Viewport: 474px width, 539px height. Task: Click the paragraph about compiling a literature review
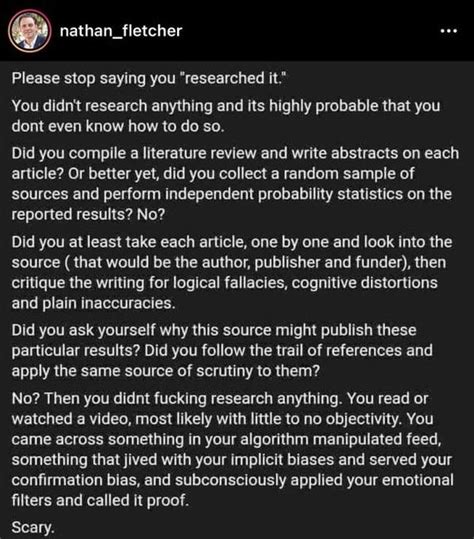(235, 184)
